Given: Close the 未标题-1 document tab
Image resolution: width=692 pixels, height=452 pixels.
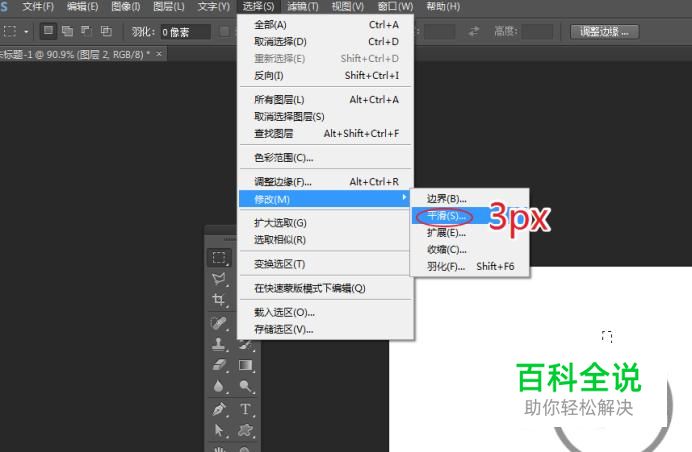Looking at the screenshot, I should click(159, 54).
